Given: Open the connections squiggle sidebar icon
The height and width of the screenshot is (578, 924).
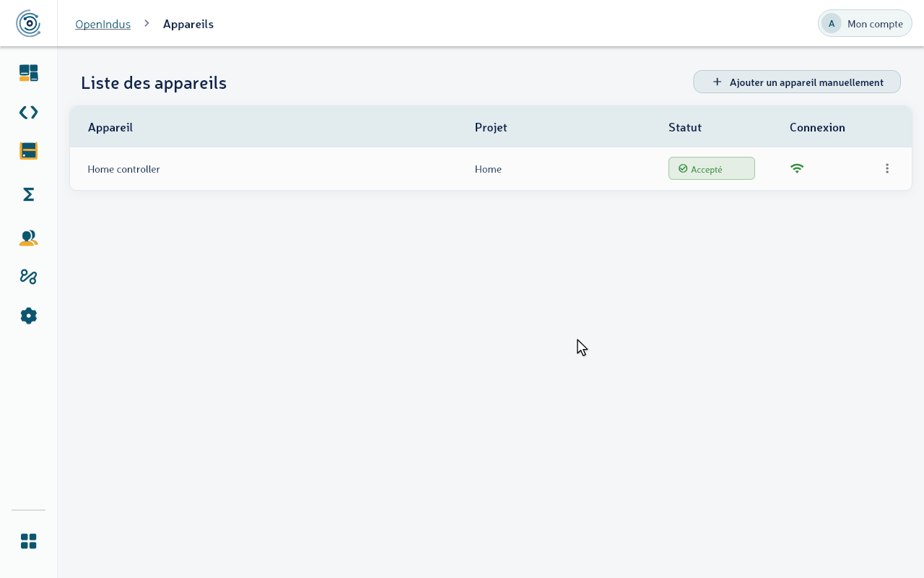Looking at the screenshot, I should 28,277.
